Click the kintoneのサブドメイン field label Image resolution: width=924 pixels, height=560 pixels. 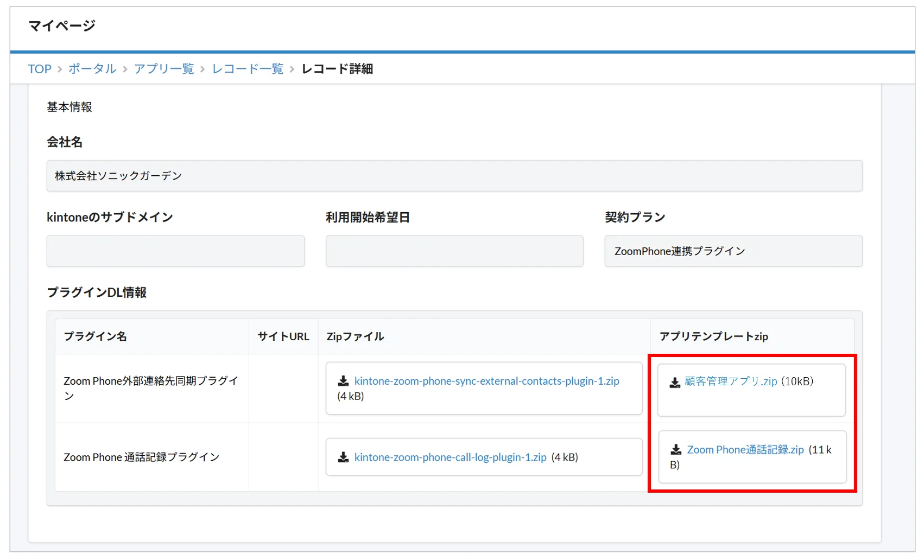110,218
